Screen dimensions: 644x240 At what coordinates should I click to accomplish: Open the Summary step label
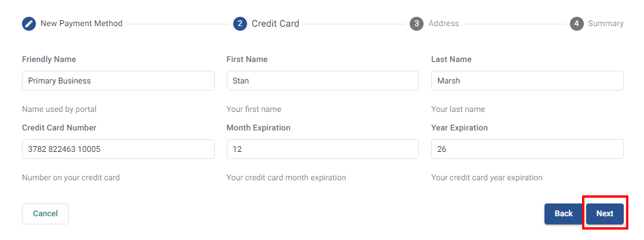[x=605, y=24]
